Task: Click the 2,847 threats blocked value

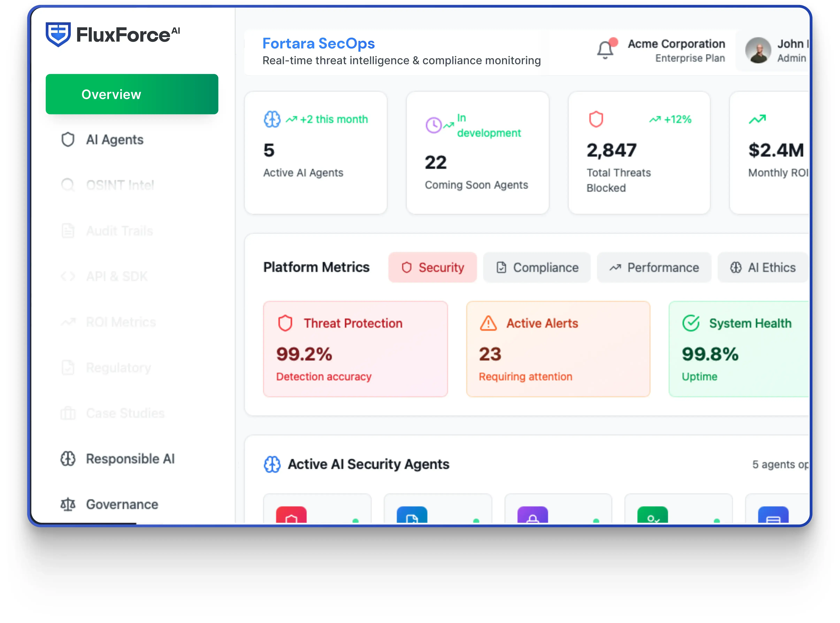Action: click(612, 150)
